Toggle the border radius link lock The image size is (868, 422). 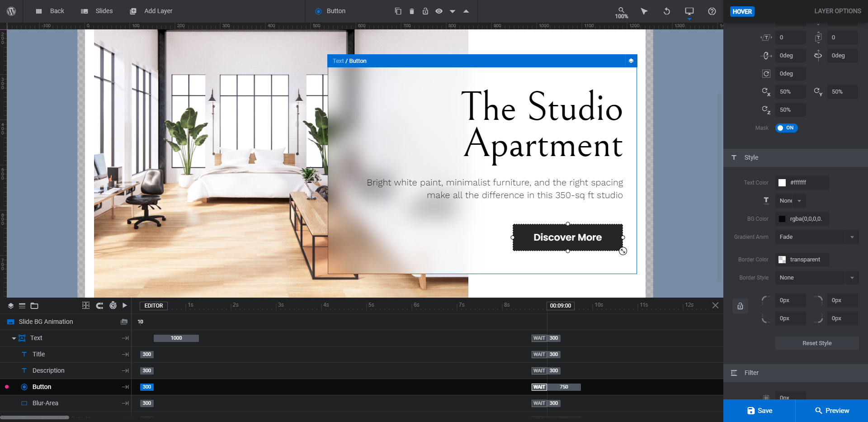point(740,306)
